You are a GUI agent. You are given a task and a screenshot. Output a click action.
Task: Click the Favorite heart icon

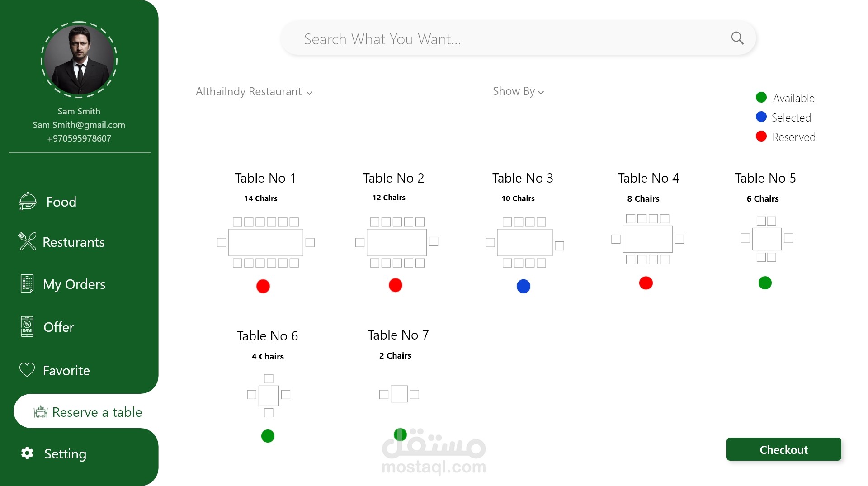27,370
